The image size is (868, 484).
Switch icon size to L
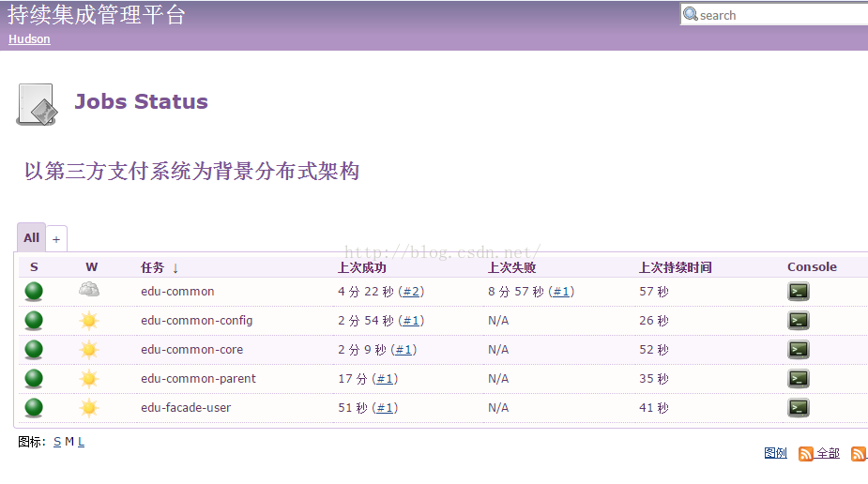pos(81,442)
